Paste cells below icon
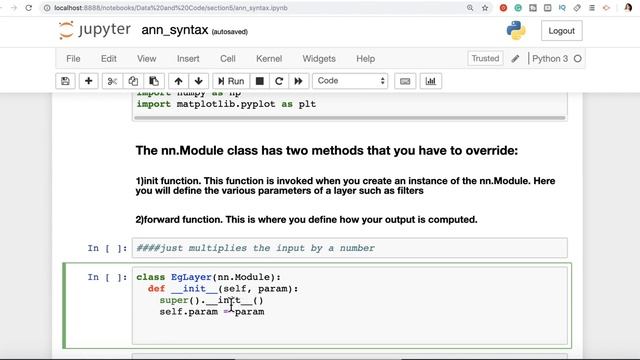This screenshot has height=360, width=640. point(154,81)
